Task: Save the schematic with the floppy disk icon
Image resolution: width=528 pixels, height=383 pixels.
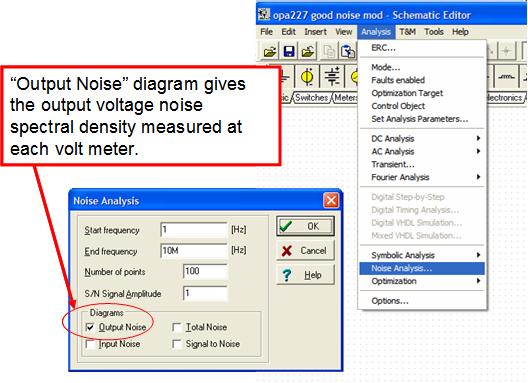Action: click(289, 52)
